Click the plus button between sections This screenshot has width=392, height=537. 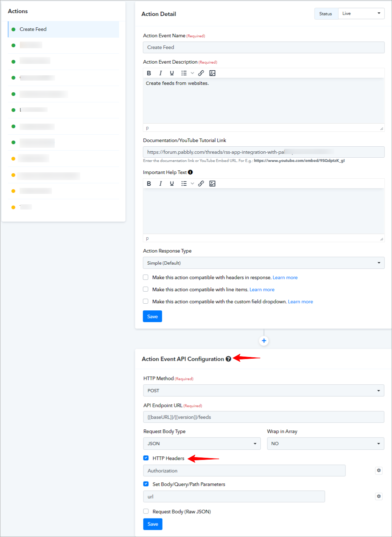264,341
